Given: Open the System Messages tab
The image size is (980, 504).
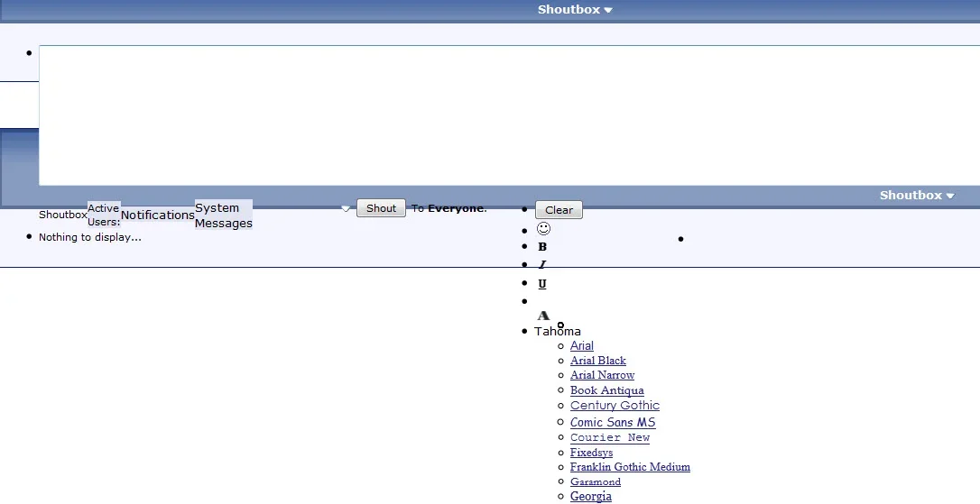Looking at the screenshot, I should tap(224, 215).
